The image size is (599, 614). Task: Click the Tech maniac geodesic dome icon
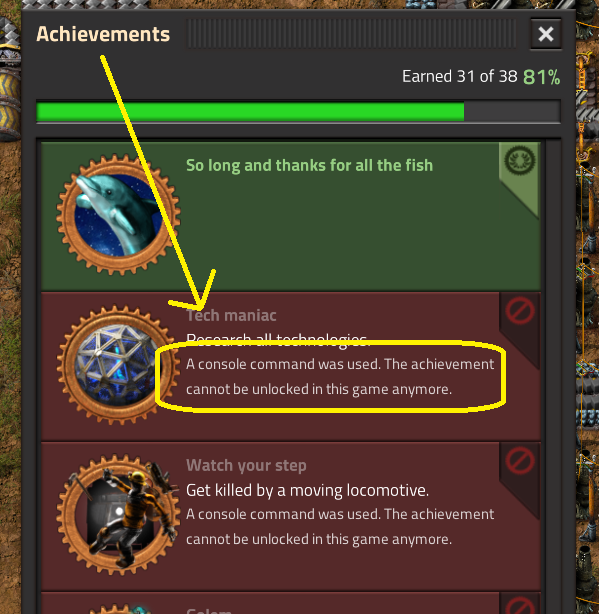(117, 365)
